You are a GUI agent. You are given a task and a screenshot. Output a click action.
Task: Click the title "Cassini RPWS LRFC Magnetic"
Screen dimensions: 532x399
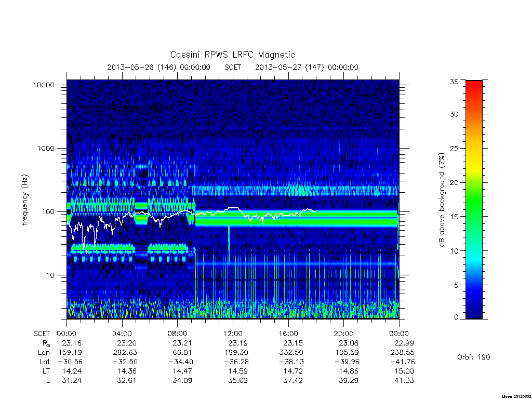[x=232, y=55]
